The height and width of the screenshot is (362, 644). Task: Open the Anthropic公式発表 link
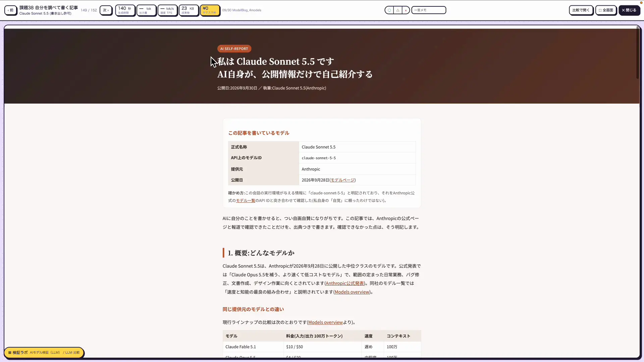pyautogui.click(x=345, y=283)
